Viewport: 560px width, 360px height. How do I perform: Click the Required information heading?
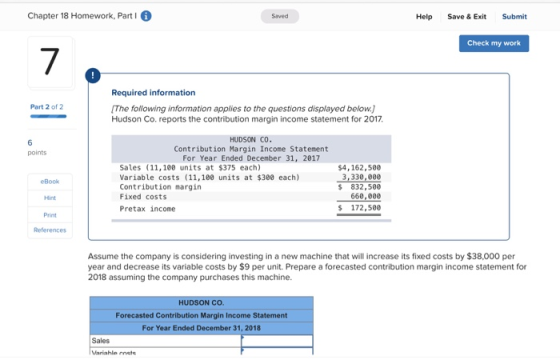[x=154, y=92]
